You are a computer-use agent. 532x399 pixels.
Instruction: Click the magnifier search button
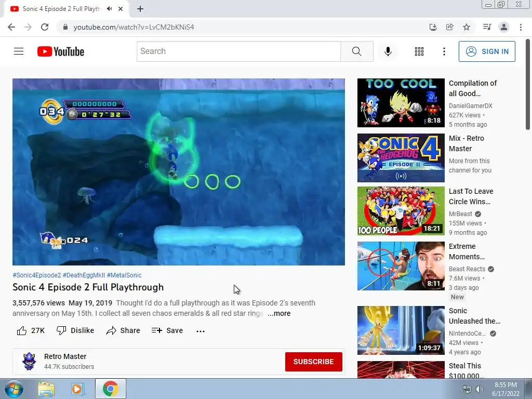point(356,51)
